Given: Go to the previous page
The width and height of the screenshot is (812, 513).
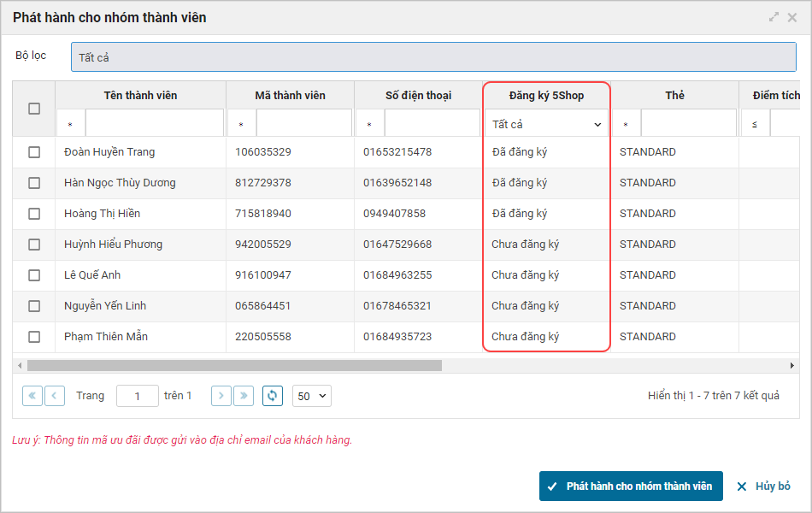Looking at the screenshot, I should [x=55, y=396].
